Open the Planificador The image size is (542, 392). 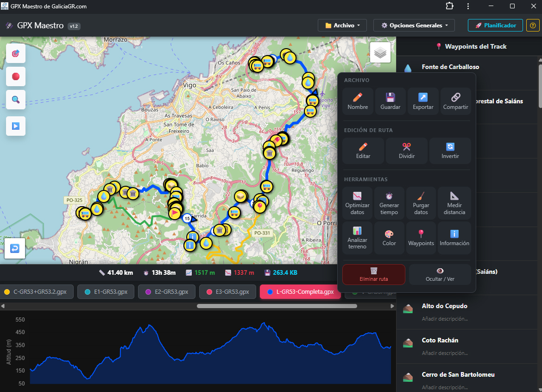(495, 25)
